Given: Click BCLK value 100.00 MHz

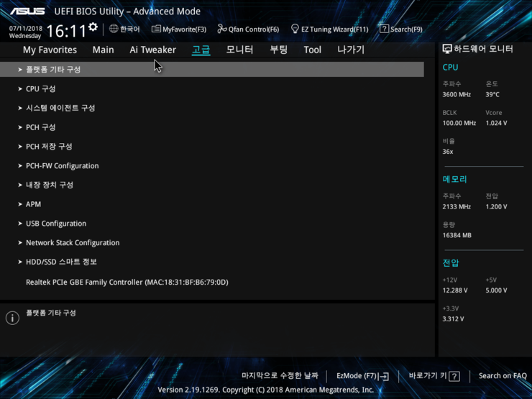Looking at the screenshot, I should point(459,123).
